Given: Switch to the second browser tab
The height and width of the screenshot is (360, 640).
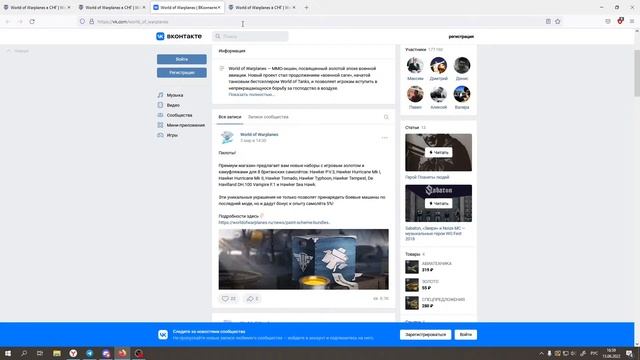Looking at the screenshot, I should point(112,7).
